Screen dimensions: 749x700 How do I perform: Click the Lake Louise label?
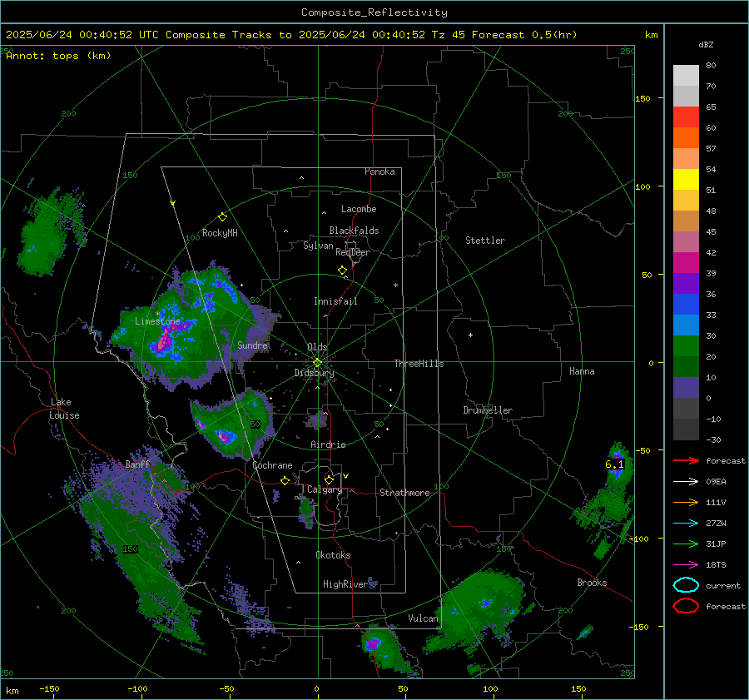tap(64, 409)
